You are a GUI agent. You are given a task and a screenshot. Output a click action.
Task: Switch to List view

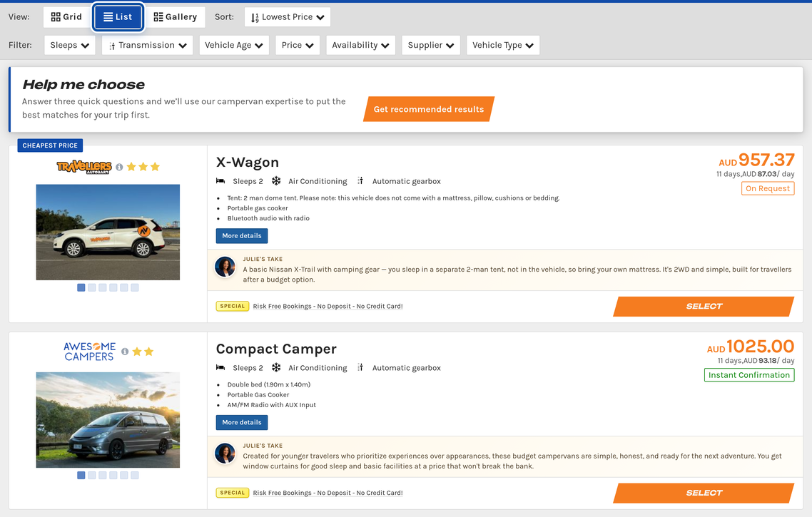click(x=118, y=17)
